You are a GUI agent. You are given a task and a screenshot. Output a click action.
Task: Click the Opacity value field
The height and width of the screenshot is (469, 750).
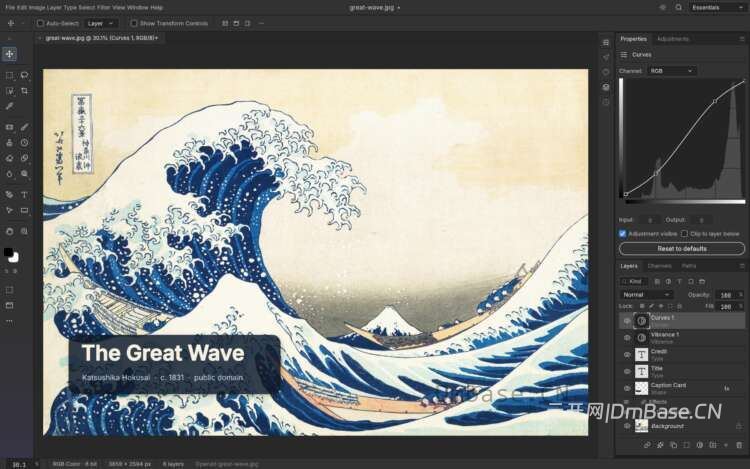(726, 295)
